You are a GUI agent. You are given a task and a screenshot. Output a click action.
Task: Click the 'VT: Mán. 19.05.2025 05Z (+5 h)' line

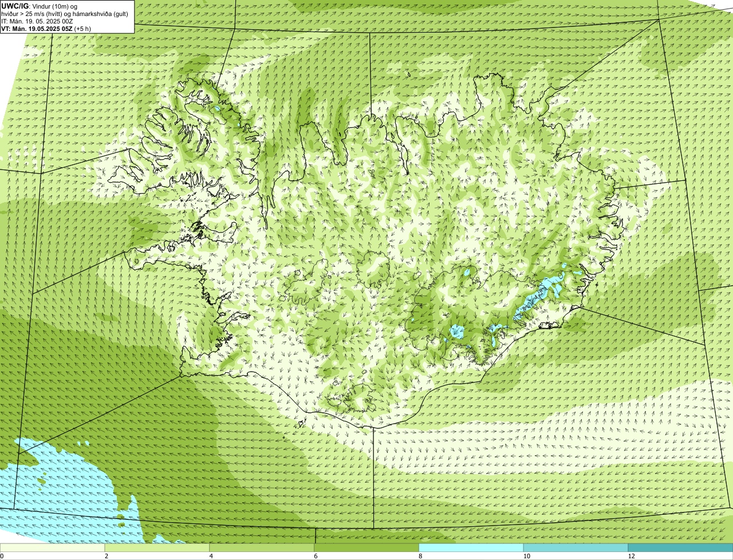coord(46,29)
